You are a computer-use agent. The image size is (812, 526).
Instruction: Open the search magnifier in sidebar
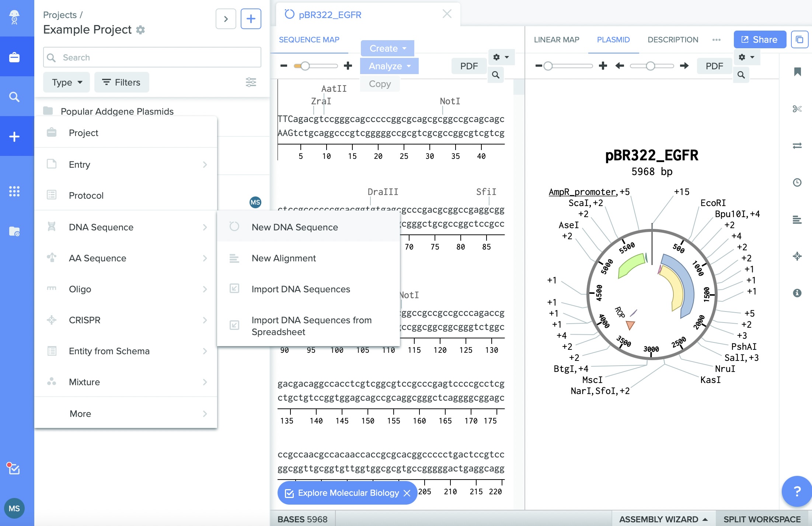14,97
